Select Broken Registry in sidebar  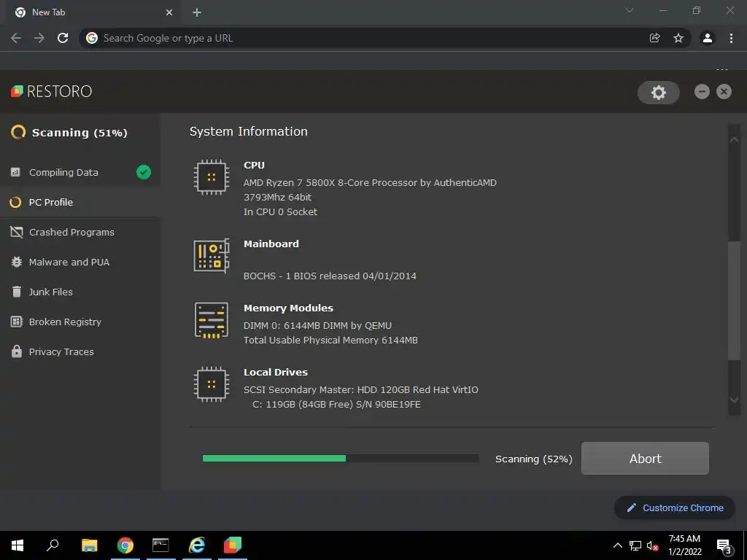point(80,322)
